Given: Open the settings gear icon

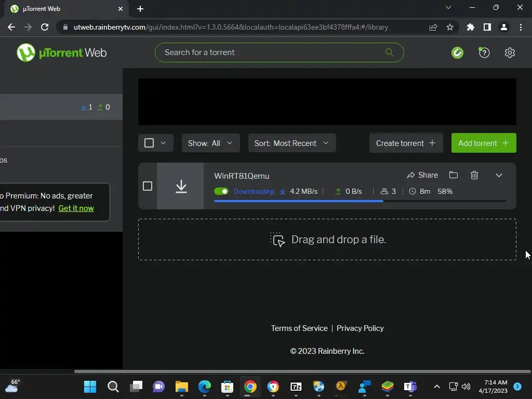Looking at the screenshot, I should (510, 52).
